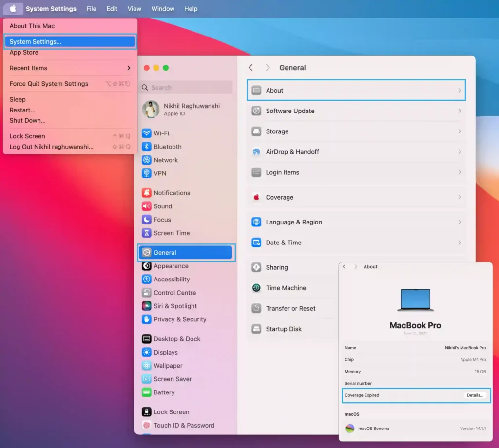Screen dimensions: 499x448
Task: Expand the Login Items row chevron
Action: coord(460,172)
